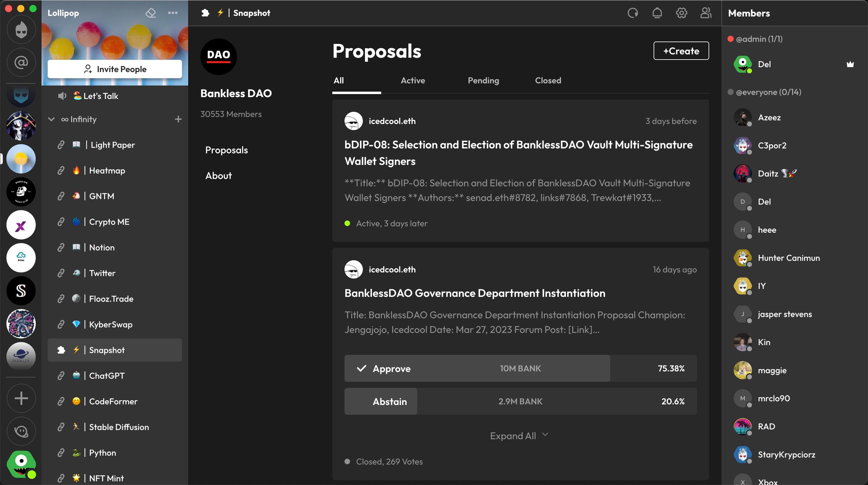Add channel to Infinity category
This screenshot has width=868, height=485.
[x=178, y=119]
